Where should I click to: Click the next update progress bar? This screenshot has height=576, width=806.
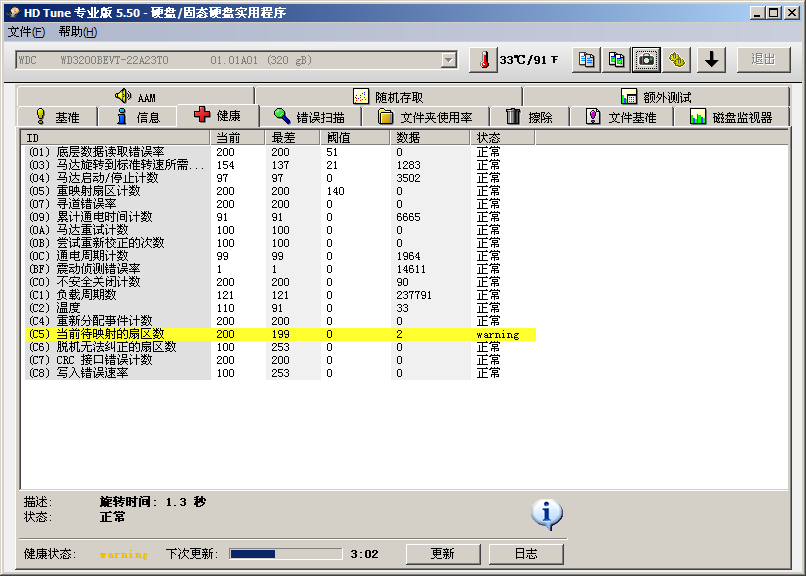[x=286, y=554]
